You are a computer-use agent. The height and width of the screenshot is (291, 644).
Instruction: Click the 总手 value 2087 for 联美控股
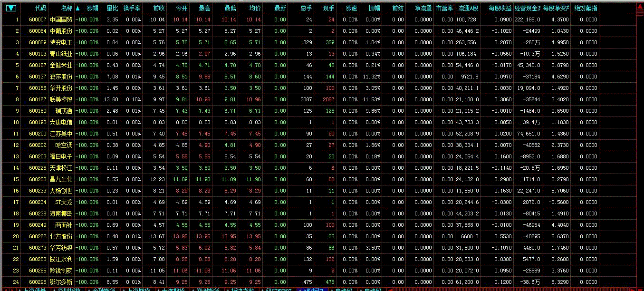point(307,99)
